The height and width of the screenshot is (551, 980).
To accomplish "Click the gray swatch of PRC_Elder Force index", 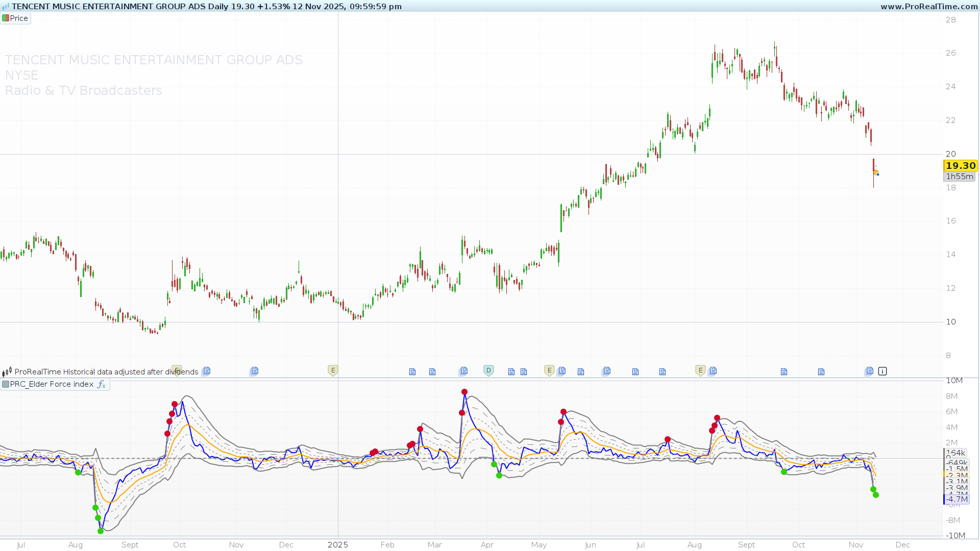I will 6,384.
